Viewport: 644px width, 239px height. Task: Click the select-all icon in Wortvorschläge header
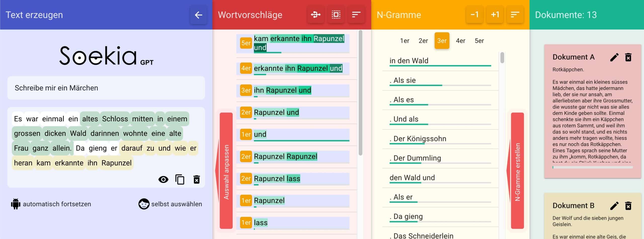pos(336,15)
